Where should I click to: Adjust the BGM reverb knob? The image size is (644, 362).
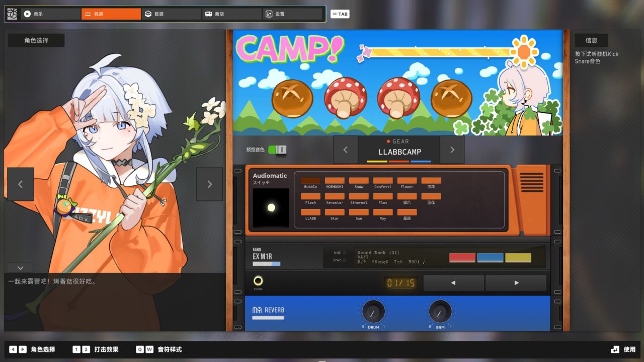pos(440,312)
